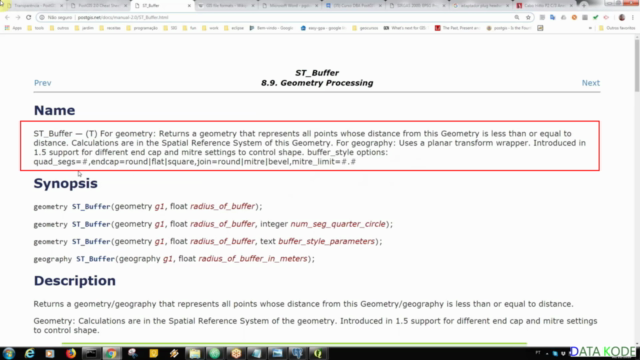Expand the bookmarks bar overflow chevron
This screenshot has height=360, width=640.
click(590, 28)
